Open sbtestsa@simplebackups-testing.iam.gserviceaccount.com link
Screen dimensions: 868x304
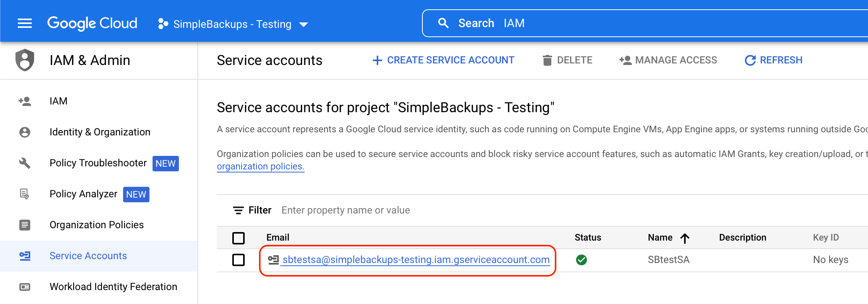coord(416,260)
